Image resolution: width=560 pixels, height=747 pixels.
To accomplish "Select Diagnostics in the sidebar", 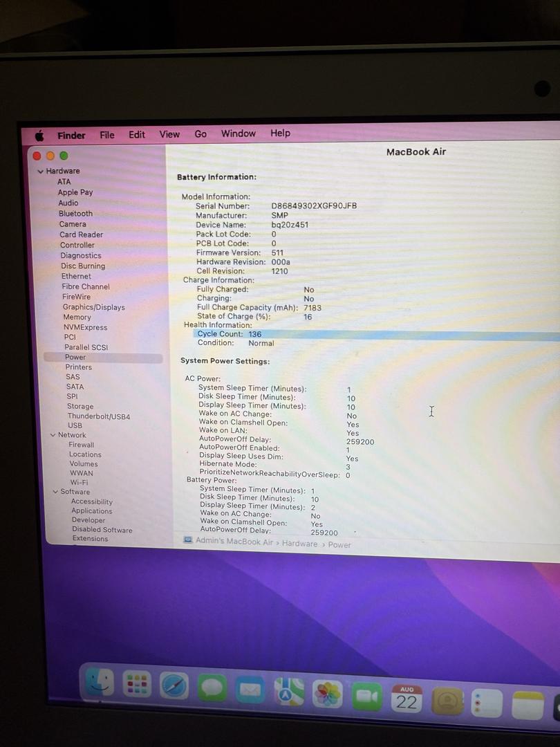I will [x=81, y=255].
